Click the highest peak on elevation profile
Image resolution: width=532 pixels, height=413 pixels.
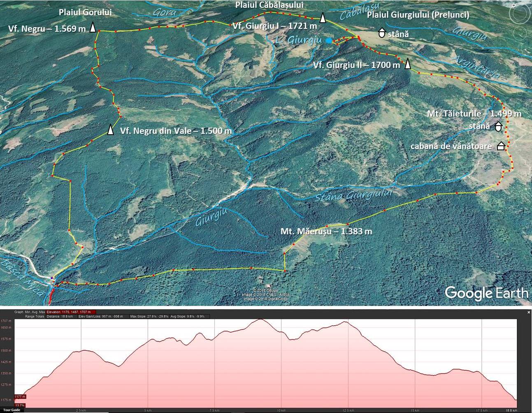260,320
